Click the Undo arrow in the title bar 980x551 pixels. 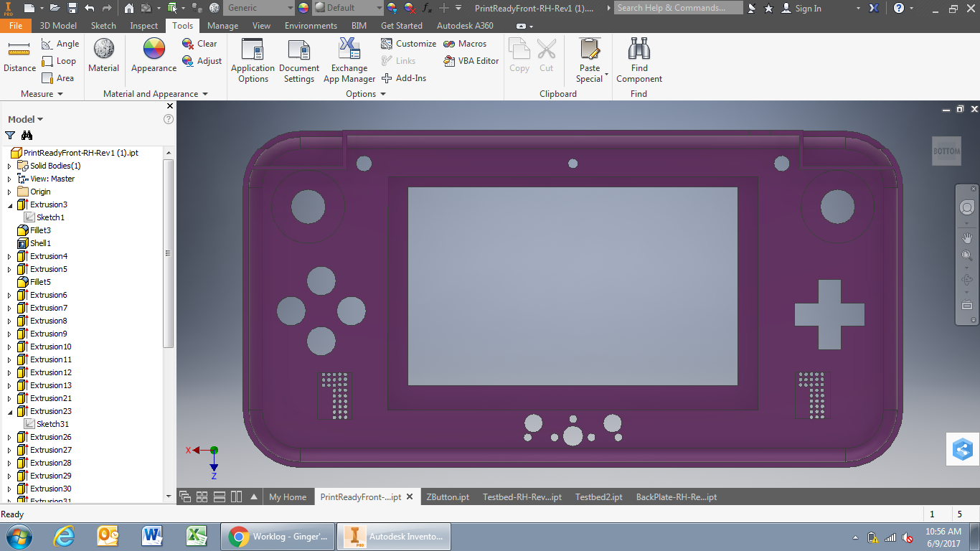click(90, 8)
